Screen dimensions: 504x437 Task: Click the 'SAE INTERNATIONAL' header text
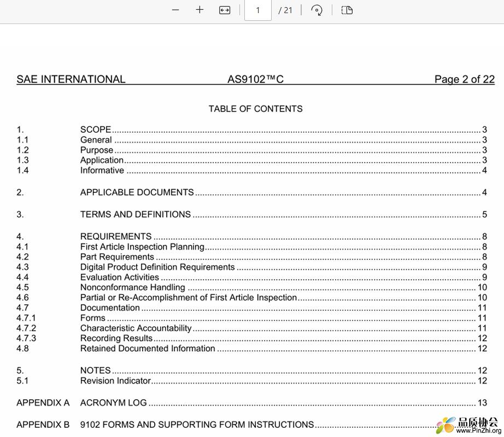click(x=71, y=79)
